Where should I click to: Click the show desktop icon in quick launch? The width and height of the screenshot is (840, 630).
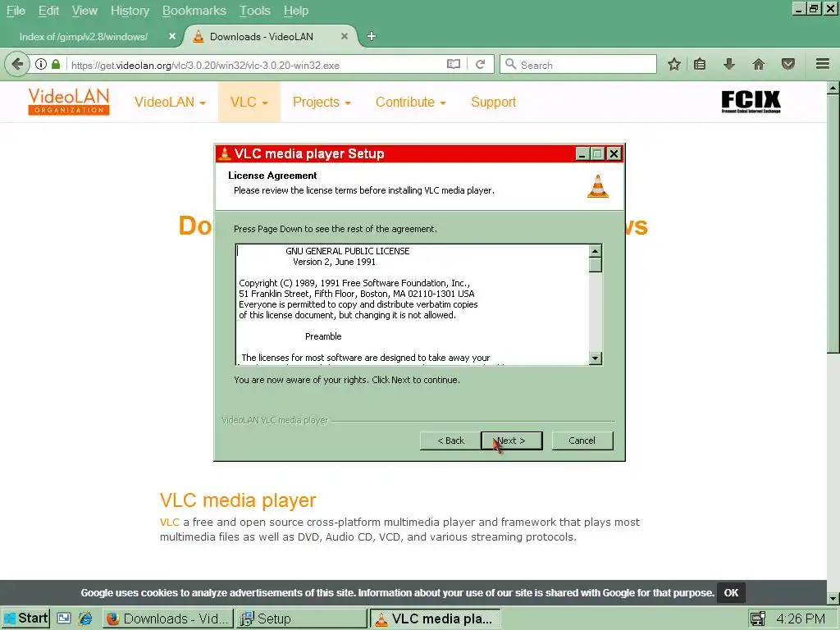click(x=64, y=619)
